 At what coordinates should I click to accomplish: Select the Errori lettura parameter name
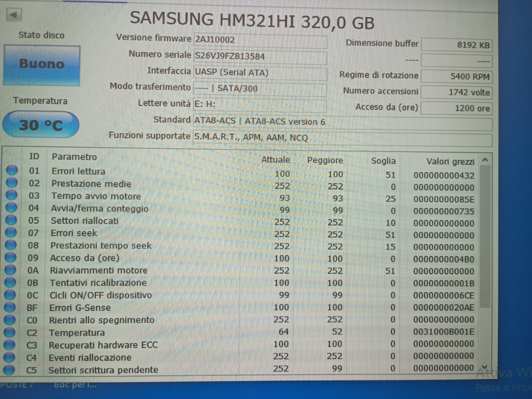[x=78, y=171]
